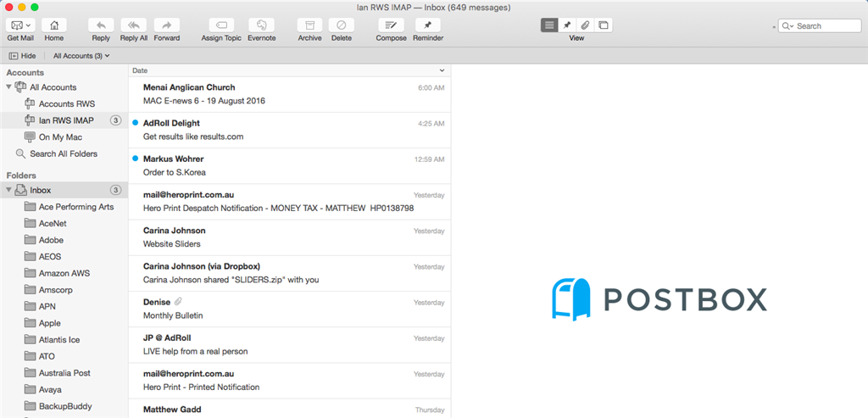
Task: Collapse the Inbox folder tree
Action: (8, 190)
